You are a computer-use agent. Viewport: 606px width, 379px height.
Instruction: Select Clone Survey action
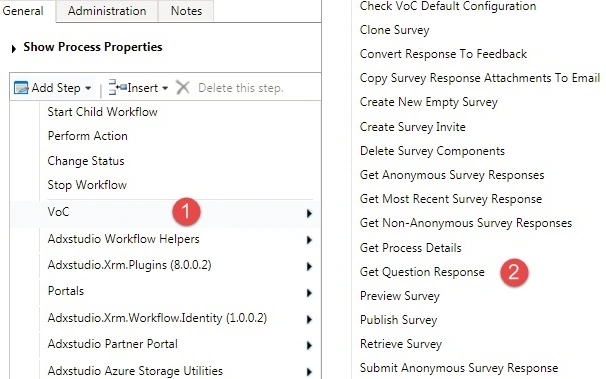395,30
